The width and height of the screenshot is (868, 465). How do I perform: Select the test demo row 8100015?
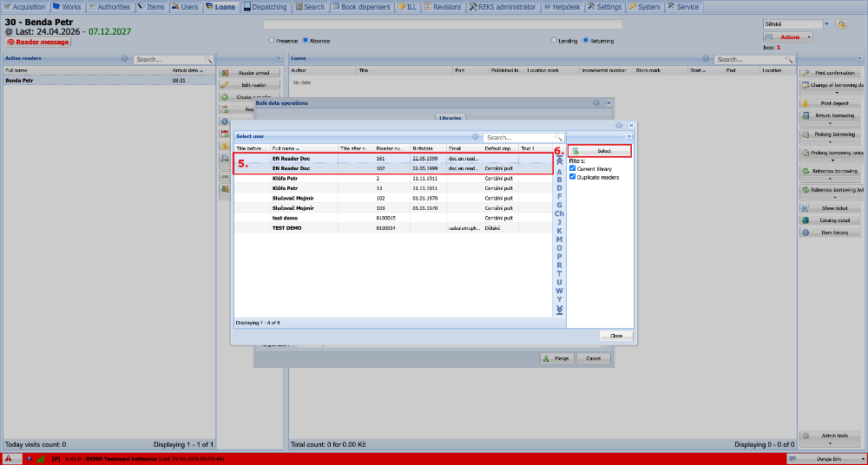click(x=393, y=218)
